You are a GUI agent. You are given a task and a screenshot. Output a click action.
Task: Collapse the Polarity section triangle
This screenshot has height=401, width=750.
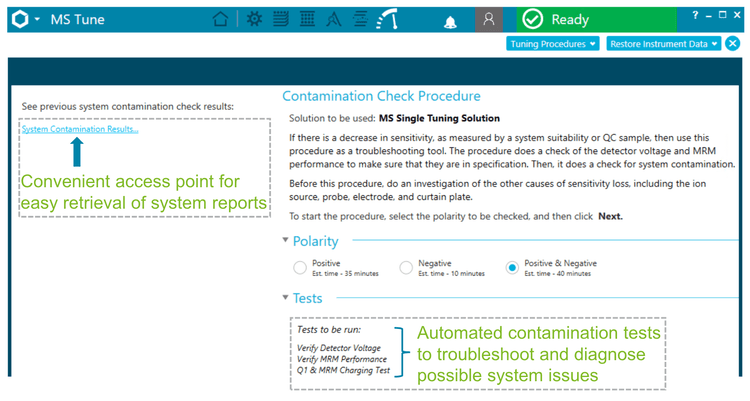pyautogui.click(x=286, y=240)
